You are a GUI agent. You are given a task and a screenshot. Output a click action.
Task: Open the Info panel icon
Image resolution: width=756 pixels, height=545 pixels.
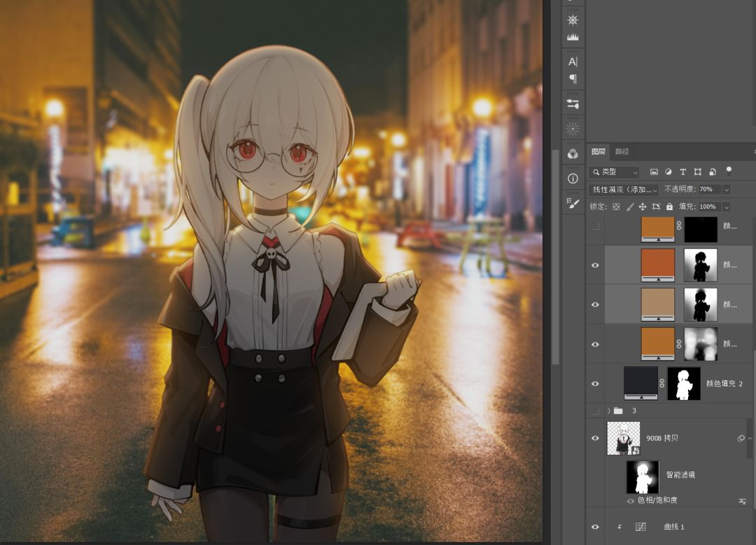tap(573, 179)
